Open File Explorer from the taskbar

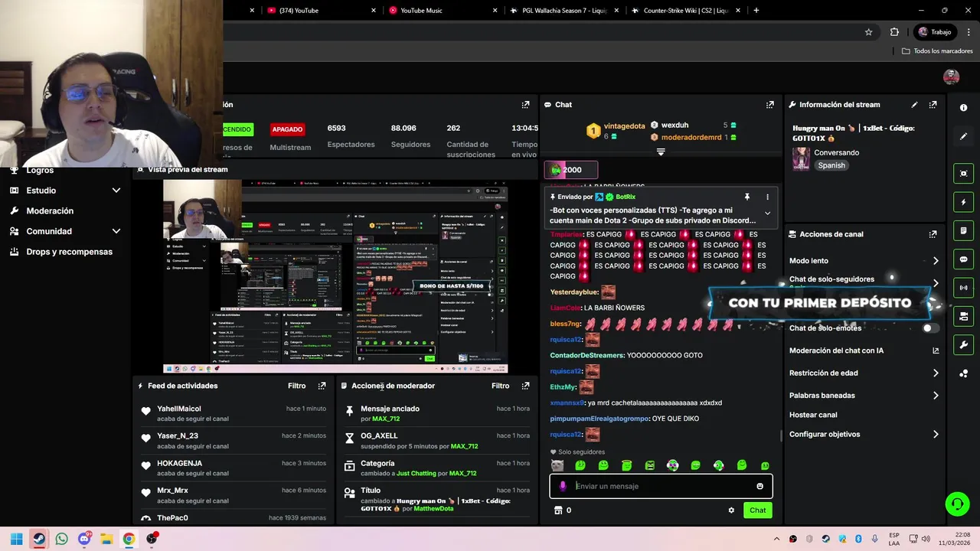(x=106, y=539)
